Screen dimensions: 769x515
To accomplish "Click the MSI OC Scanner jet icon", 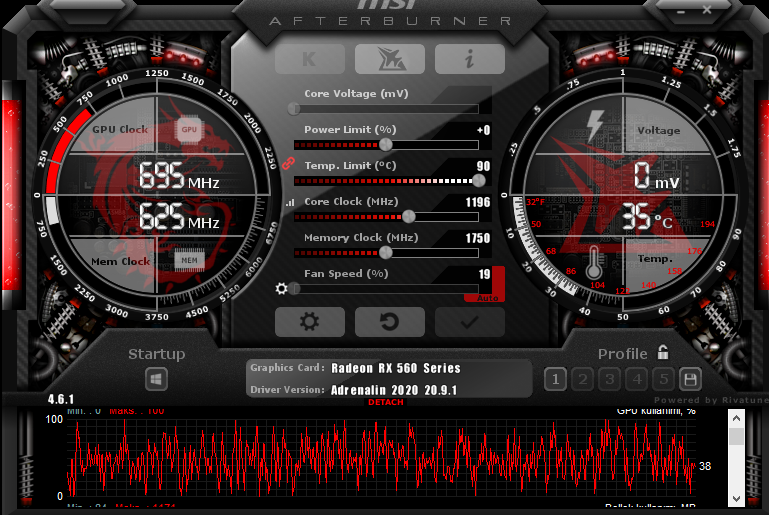I will 390,59.
